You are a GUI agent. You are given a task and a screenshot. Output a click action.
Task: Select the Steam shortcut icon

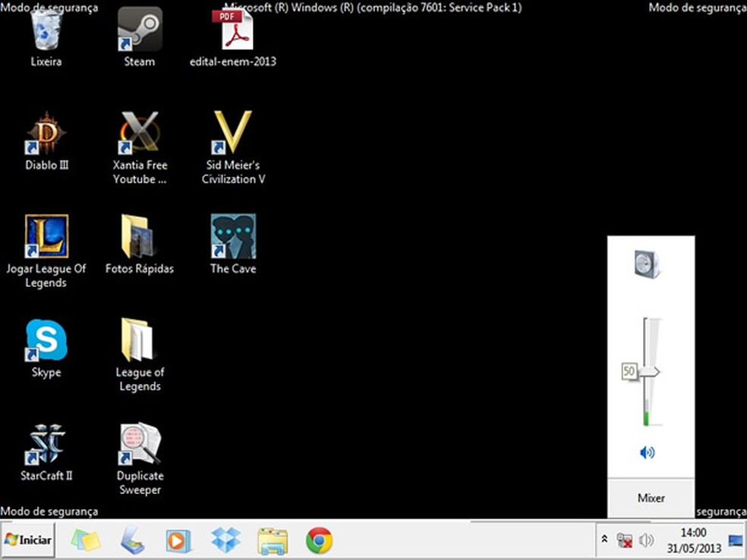pyautogui.click(x=140, y=38)
